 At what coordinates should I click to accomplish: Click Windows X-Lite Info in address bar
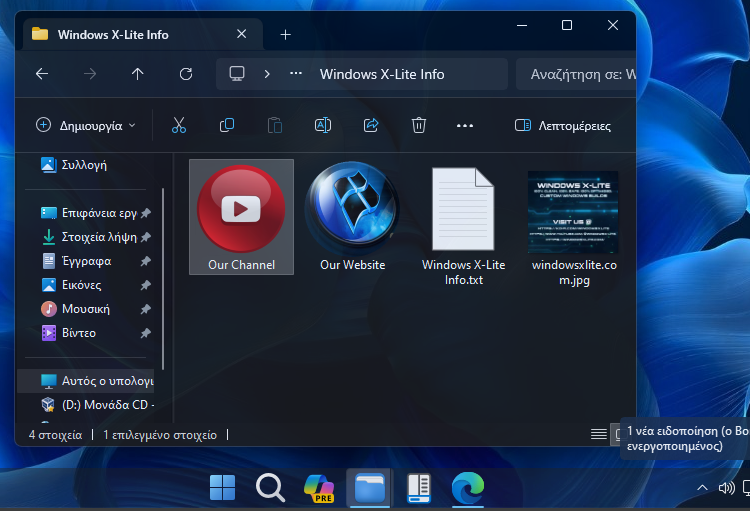(382, 74)
